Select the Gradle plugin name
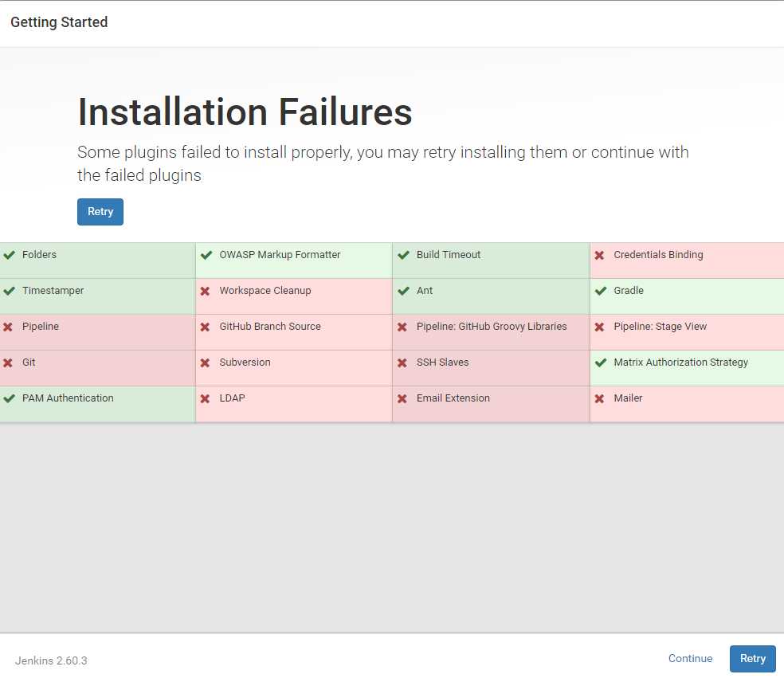This screenshot has width=784, height=682. coord(629,291)
